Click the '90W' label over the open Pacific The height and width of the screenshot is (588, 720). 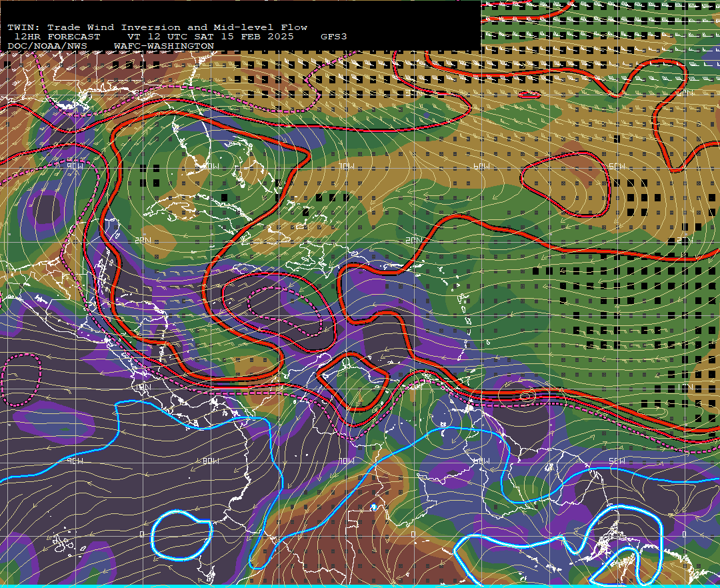75,461
